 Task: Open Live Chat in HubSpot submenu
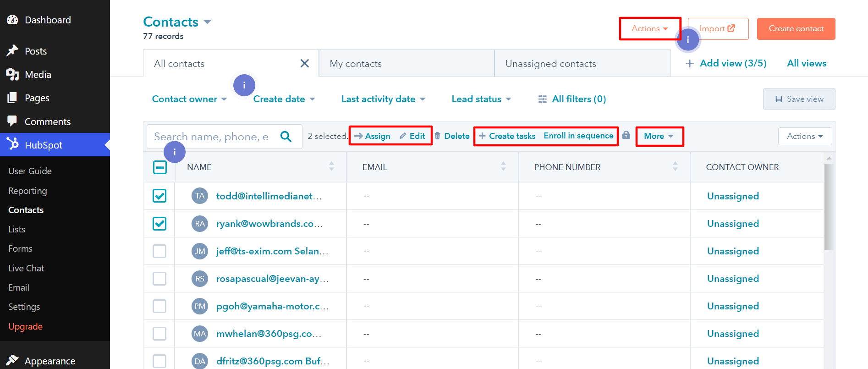click(x=26, y=268)
